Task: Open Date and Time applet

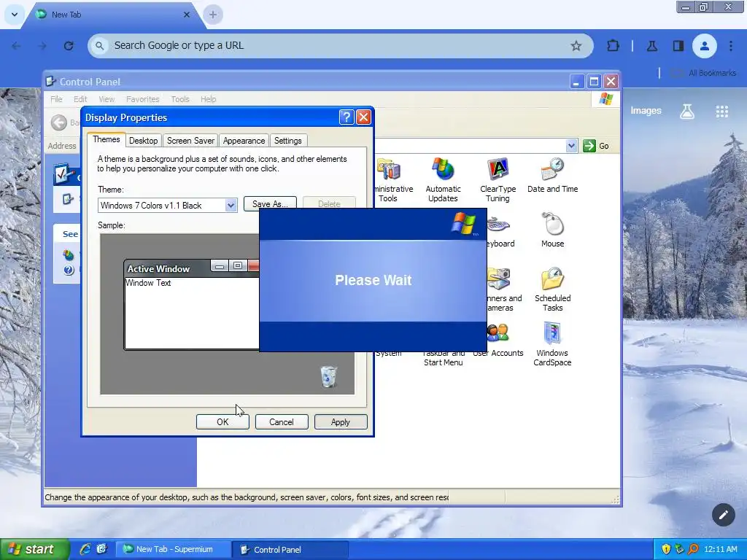Action: point(552,175)
